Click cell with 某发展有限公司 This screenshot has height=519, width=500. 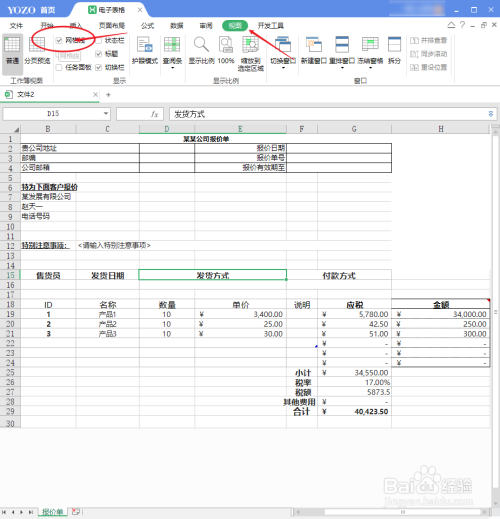48,197
